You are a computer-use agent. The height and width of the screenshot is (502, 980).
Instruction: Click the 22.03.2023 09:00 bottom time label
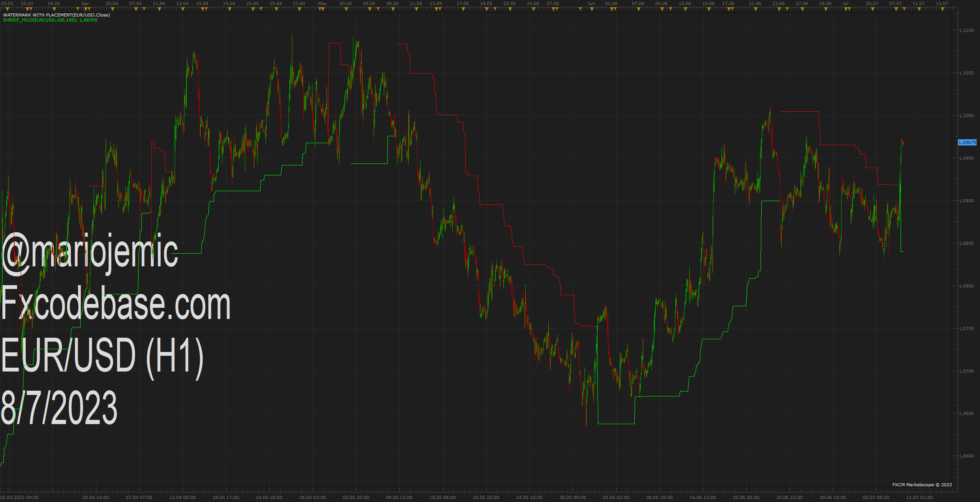coord(20,497)
